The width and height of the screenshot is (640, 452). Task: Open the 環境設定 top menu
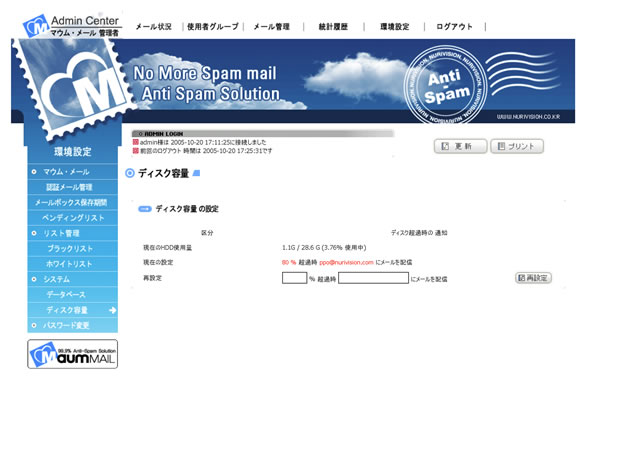tap(395, 27)
